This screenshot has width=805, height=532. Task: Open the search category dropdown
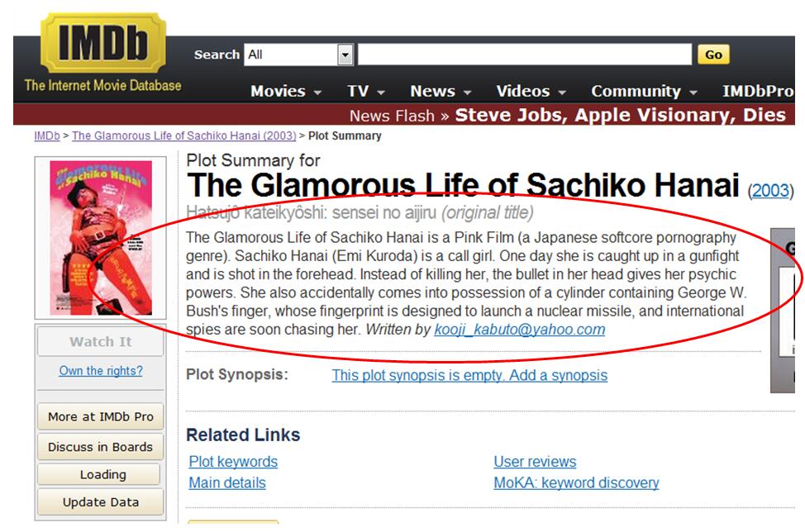pyautogui.click(x=345, y=55)
